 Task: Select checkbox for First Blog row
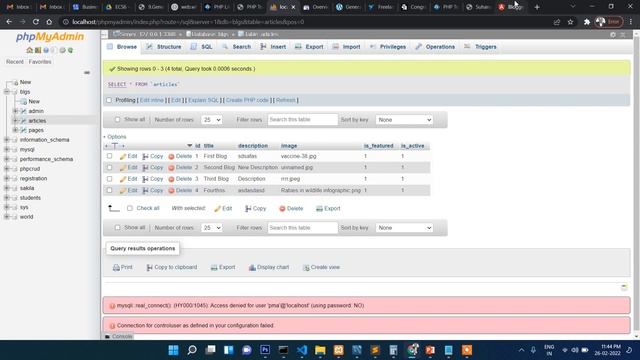point(109,156)
